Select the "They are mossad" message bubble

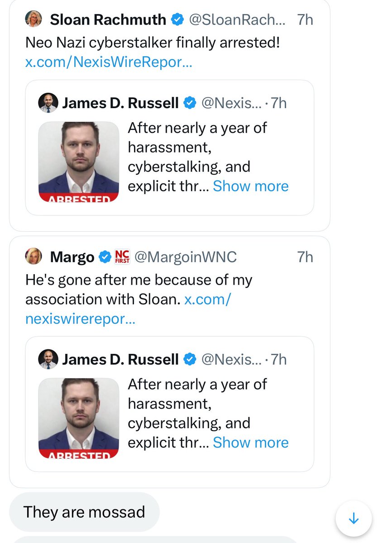(x=84, y=512)
